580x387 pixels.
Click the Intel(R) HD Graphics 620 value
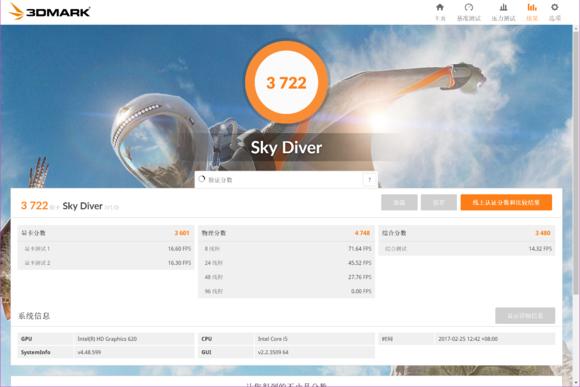point(107,339)
